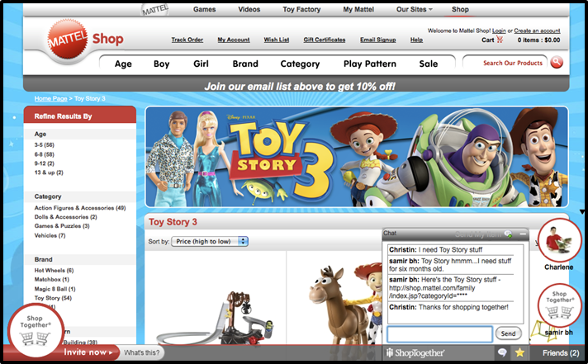The image size is (588, 364).
Task: Click the Mattel Shop red logo
Action: pos(68,39)
